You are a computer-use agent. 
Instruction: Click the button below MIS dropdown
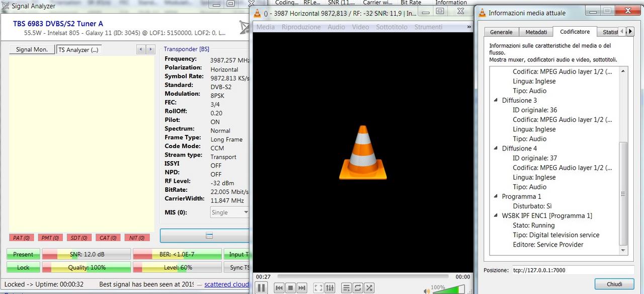(205, 236)
